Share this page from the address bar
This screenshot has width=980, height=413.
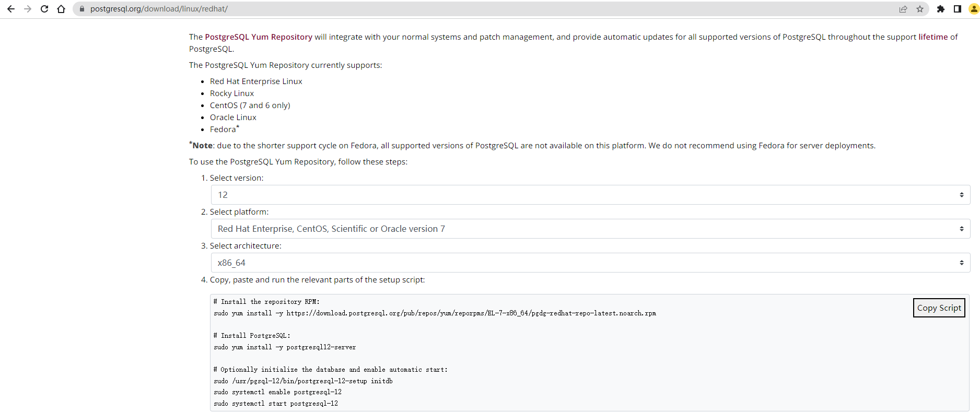[903, 9]
